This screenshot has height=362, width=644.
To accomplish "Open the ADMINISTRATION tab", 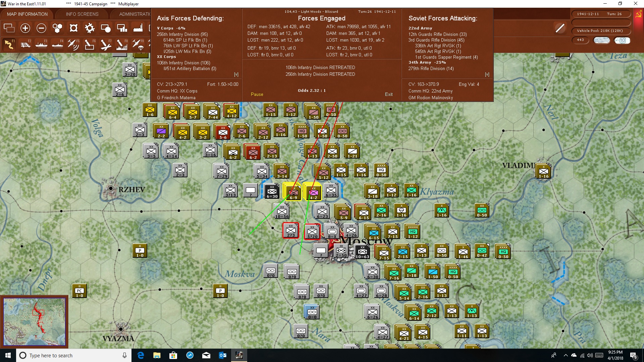I will (134, 14).
